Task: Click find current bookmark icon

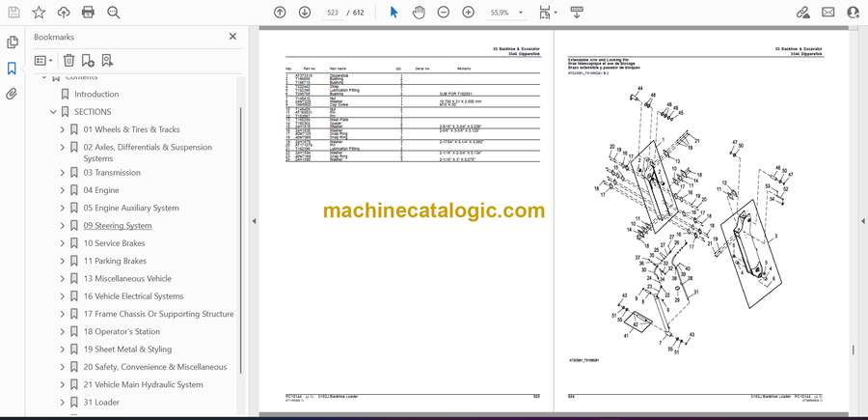Action: (x=107, y=60)
